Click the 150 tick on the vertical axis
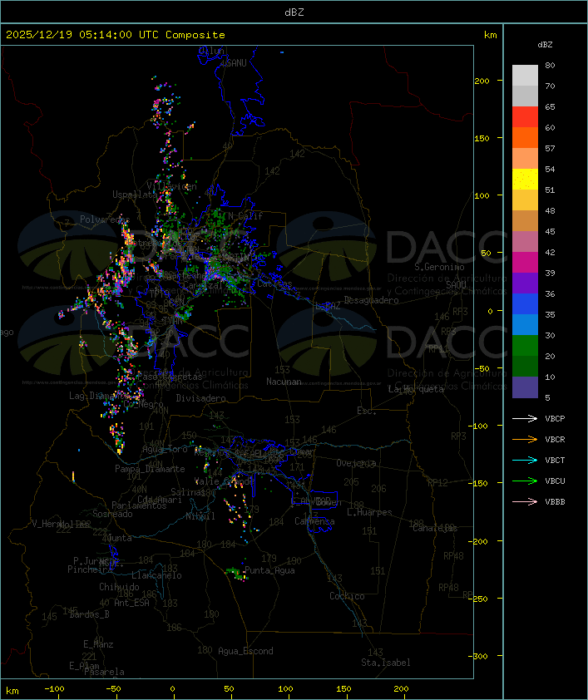Screen dimensions: 588x700 click(x=482, y=138)
